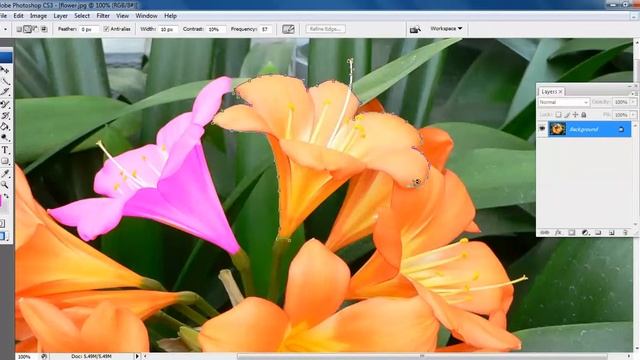Toggle the Lock all padlock icon
This screenshot has width=640, height=360.
coord(584,115)
